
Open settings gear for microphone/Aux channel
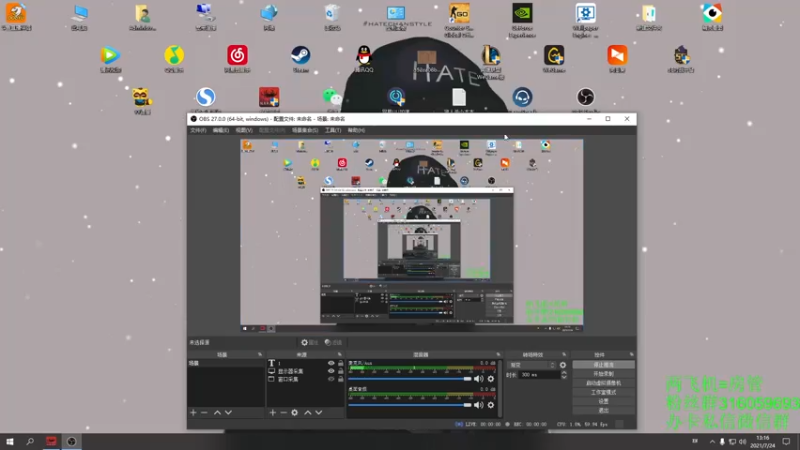point(491,379)
